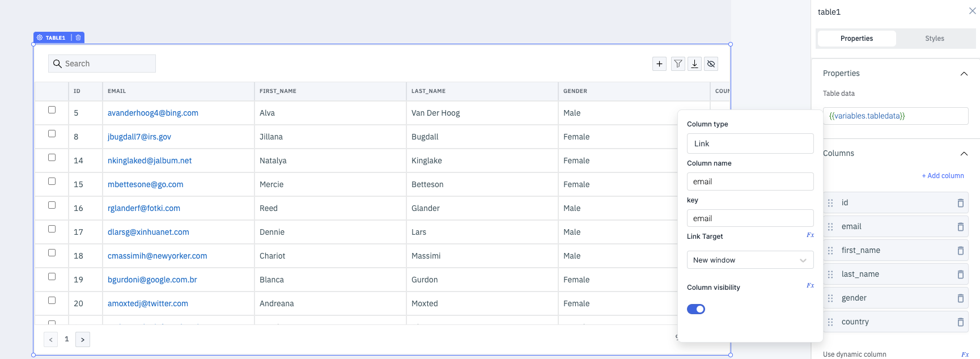Click the + Add column link
This screenshot has width=980, height=359.
943,176
